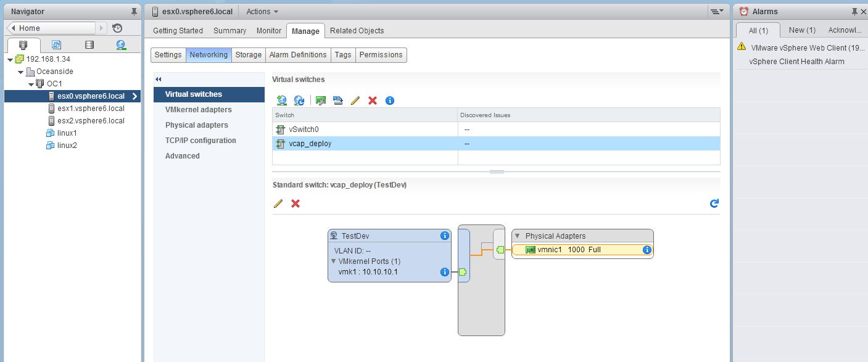Open Networking navigator view
The height and width of the screenshot is (362, 868).
(121, 45)
